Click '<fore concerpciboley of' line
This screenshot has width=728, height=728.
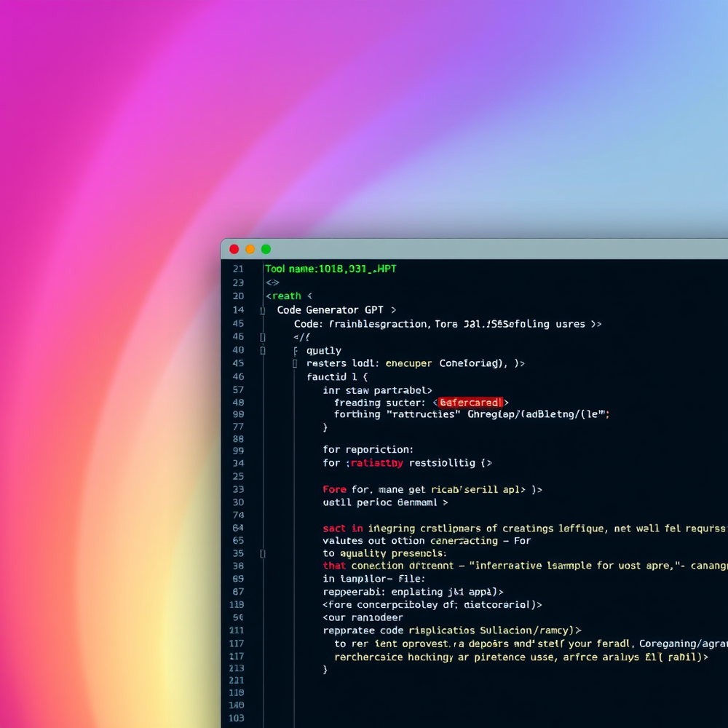pyautogui.click(x=432, y=605)
